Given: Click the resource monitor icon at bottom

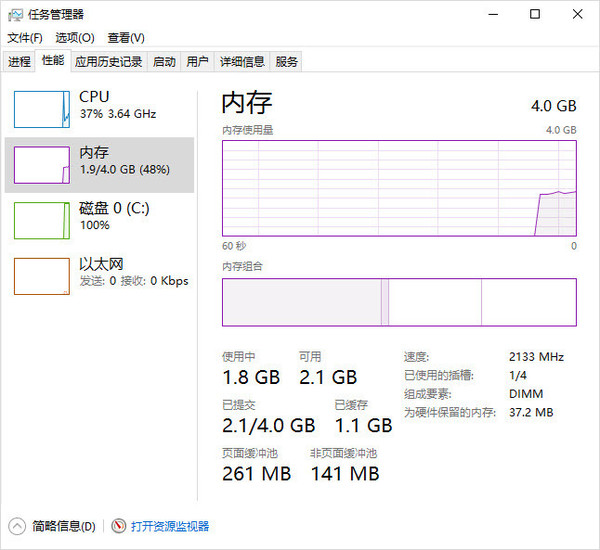Looking at the screenshot, I should click(x=119, y=526).
